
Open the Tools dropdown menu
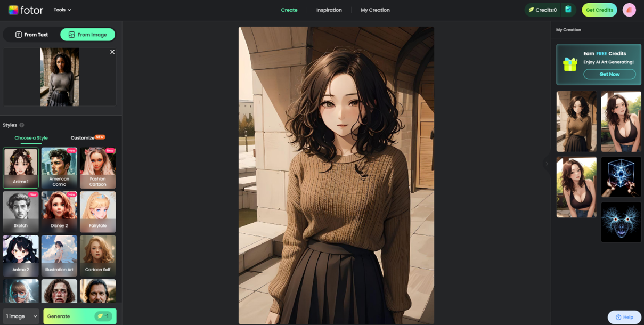[62, 10]
